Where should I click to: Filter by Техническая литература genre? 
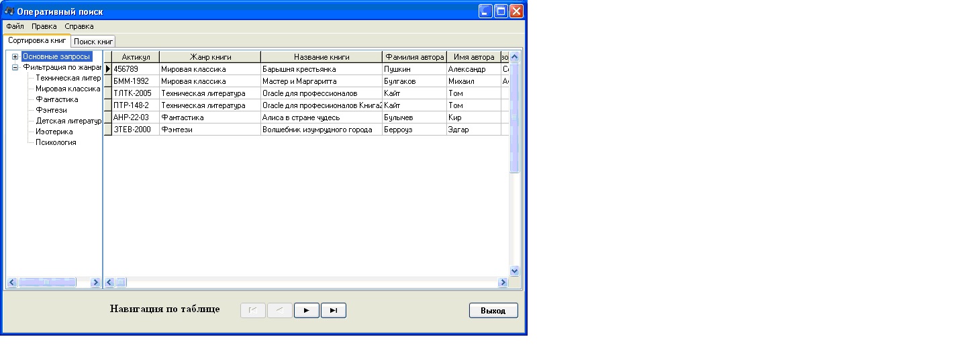pos(68,78)
